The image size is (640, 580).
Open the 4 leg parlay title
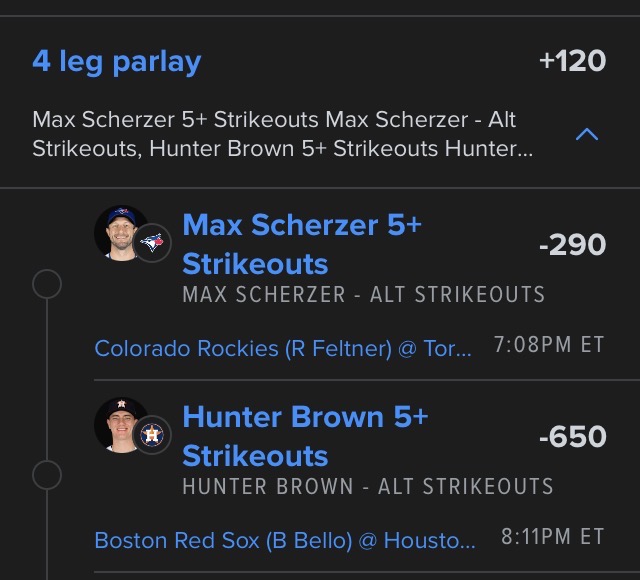pos(117,61)
